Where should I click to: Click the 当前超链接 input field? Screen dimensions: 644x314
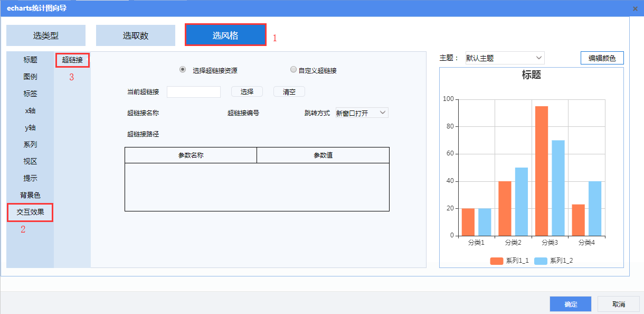pos(194,92)
